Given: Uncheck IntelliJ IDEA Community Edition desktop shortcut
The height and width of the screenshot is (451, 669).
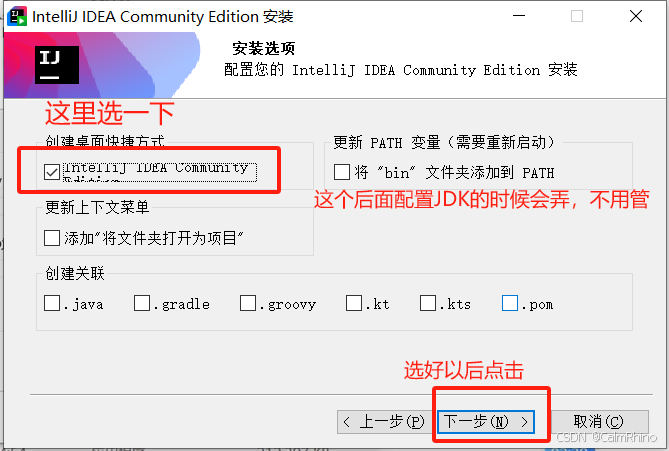Looking at the screenshot, I should pos(52,172).
